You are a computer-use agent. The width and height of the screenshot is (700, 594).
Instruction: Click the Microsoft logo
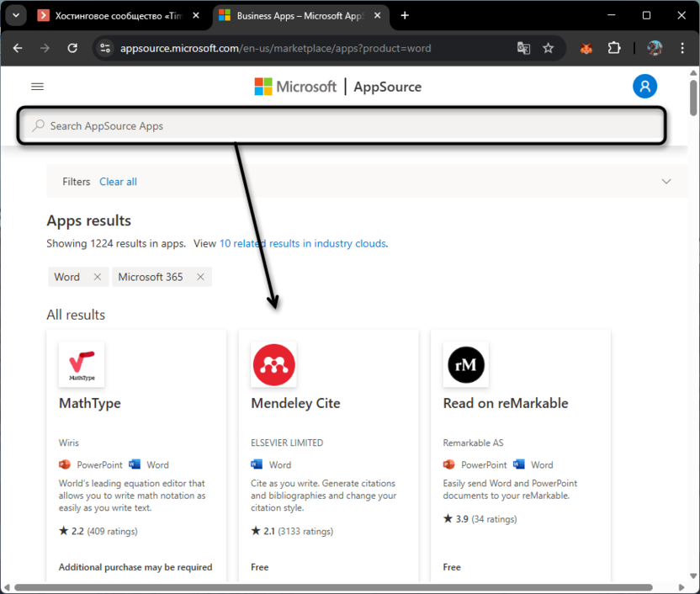pyautogui.click(x=295, y=87)
